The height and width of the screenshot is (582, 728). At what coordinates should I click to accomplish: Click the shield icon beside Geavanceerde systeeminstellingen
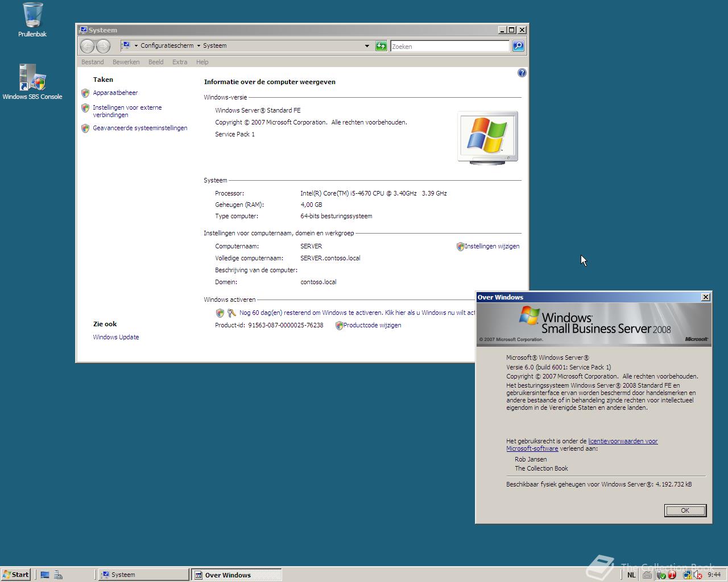[x=85, y=128]
